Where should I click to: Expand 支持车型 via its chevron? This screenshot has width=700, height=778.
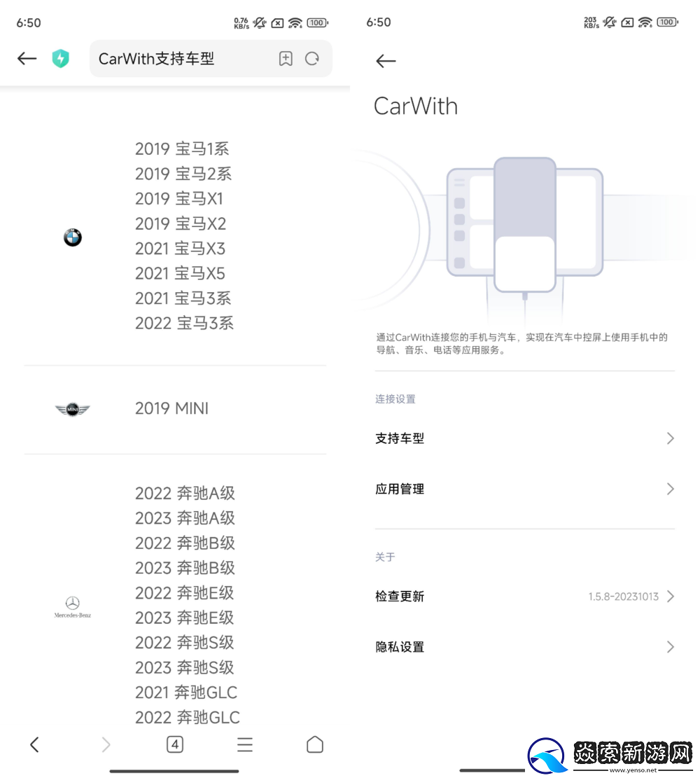(671, 438)
